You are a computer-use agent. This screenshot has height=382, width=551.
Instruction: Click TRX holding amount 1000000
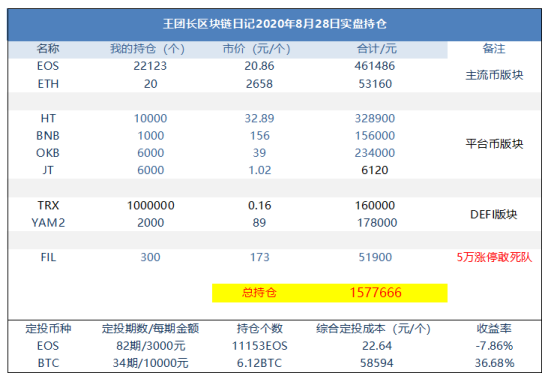coord(151,205)
